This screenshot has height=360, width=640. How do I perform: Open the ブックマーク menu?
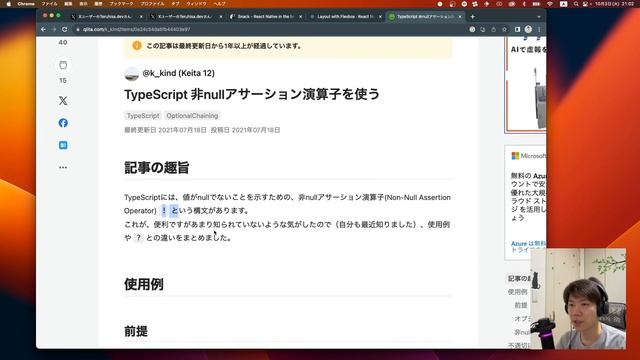pyautogui.click(x=121, y=4)
